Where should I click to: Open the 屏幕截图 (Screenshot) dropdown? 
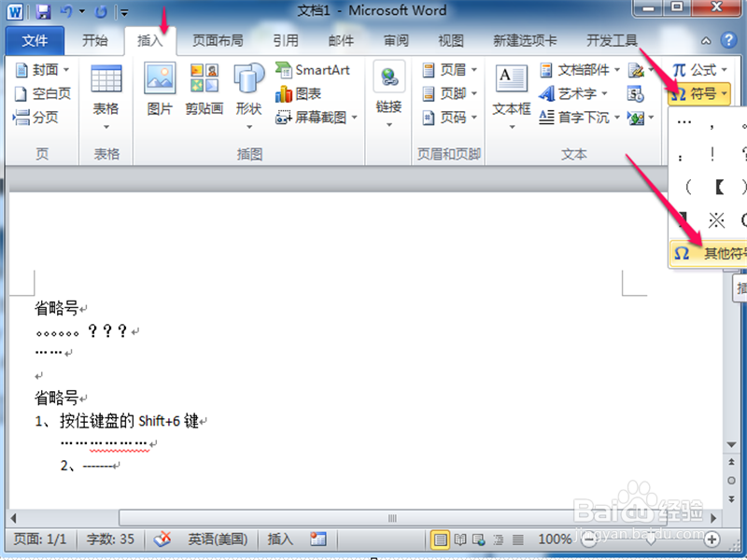point(323,116)
